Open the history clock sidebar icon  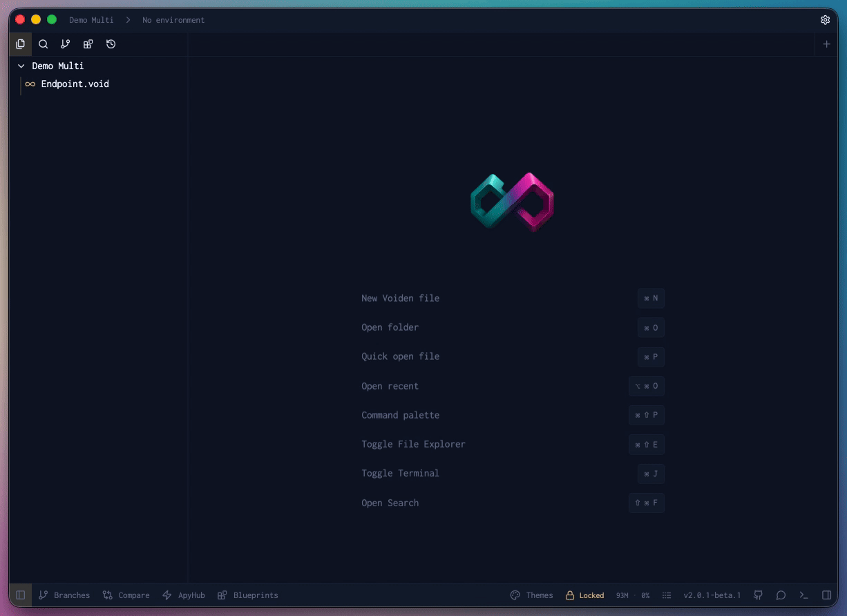111,44
